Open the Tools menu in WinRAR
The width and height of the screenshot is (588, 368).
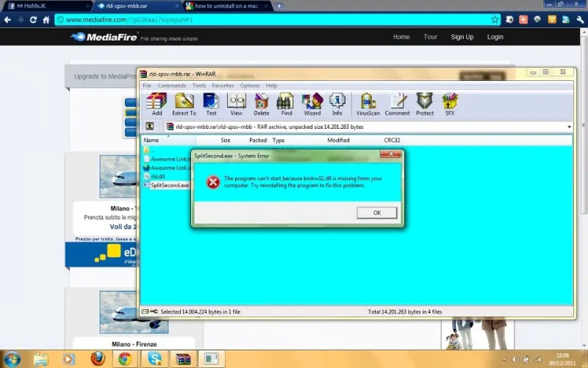coord(199,85)
